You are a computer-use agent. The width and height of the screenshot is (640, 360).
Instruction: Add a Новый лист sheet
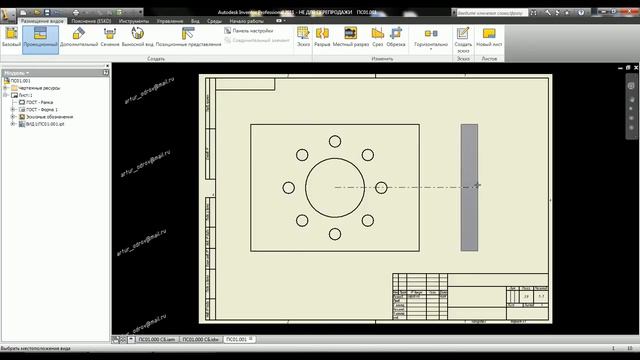coord(489,37)
